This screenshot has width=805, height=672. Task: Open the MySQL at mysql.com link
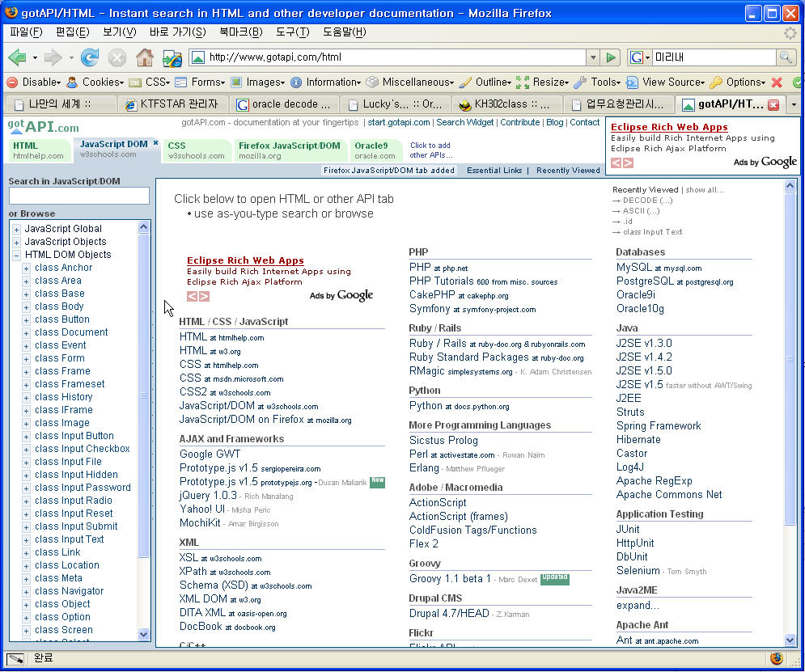click(x=659, y=267)
